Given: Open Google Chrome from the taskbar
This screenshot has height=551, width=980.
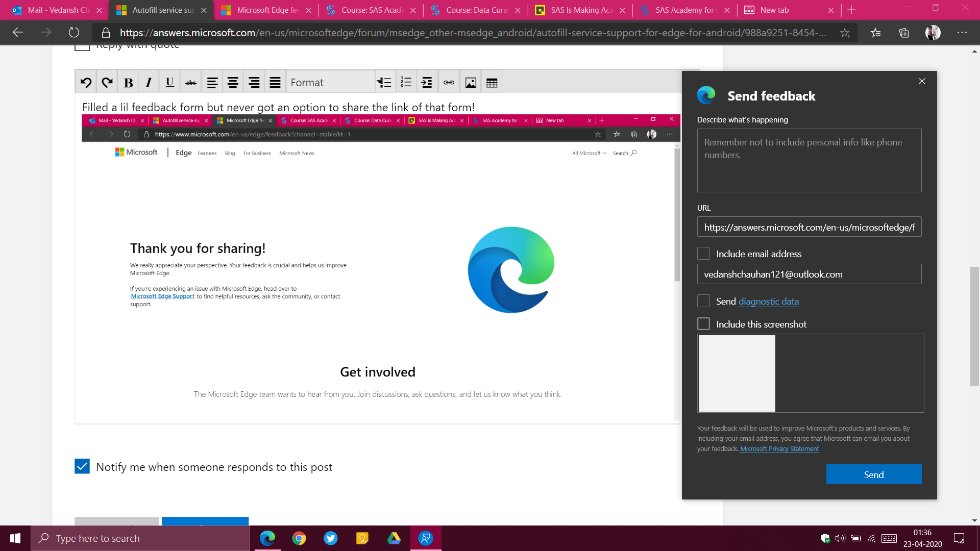Looking at the screenshot, I should click(x=299, y=538).
